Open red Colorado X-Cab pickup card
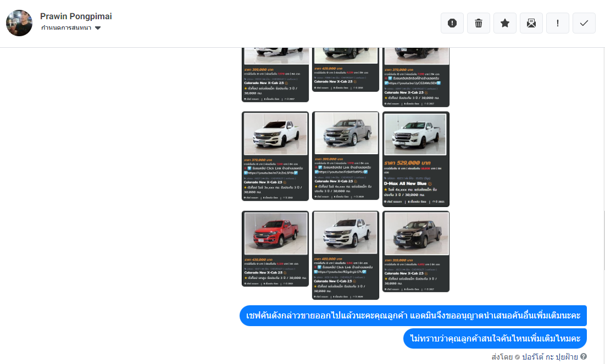Viewport: 605px width, 364px height. point(275,249)
